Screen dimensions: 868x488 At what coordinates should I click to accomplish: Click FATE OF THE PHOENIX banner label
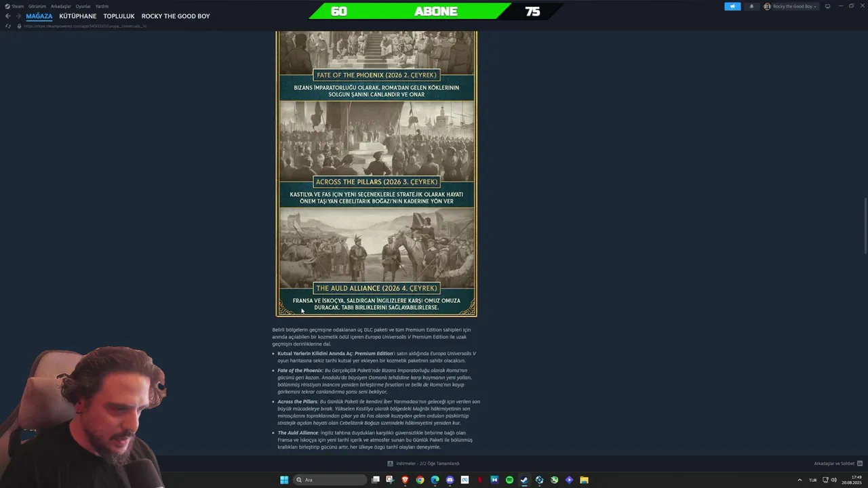coord(376,75)
